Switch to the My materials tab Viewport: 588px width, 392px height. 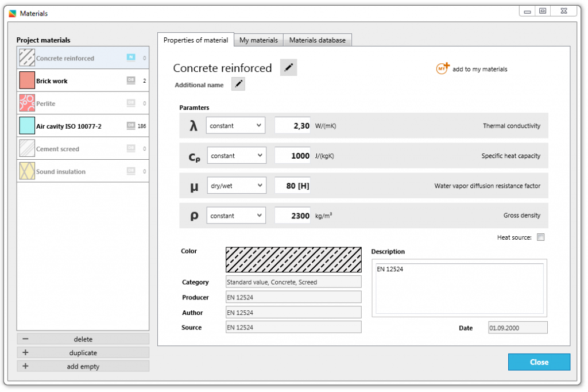[x=258, y=40]
